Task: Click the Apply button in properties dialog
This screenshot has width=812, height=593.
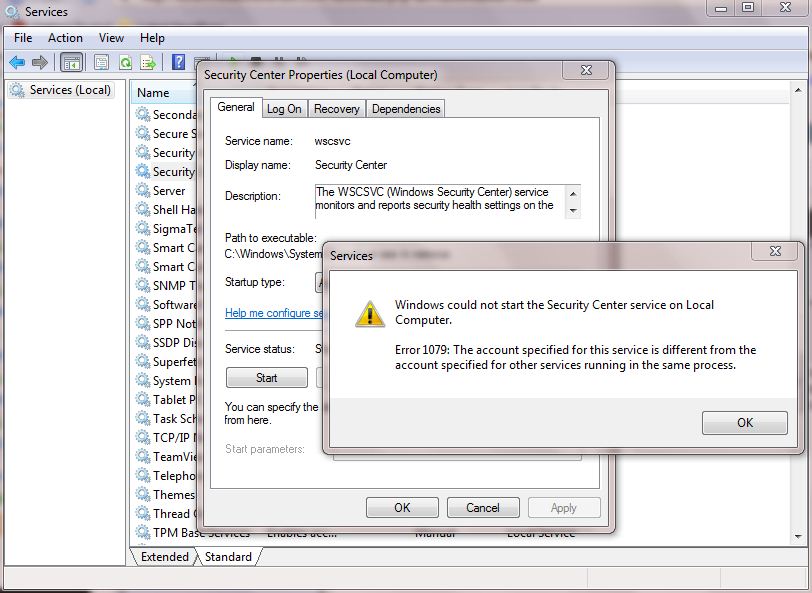Action: 564,508
